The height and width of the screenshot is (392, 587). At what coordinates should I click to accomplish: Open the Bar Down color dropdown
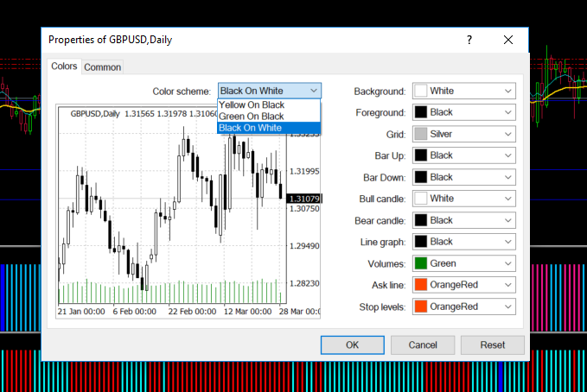point(464,177)
